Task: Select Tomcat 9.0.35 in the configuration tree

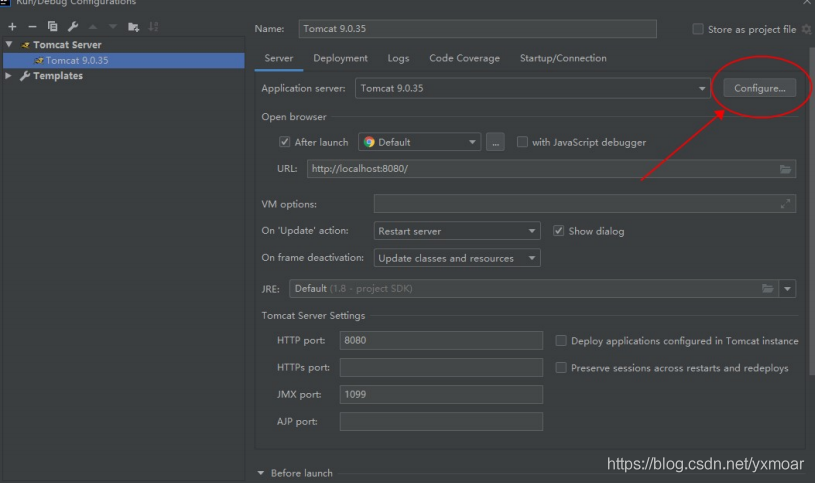Action: (124, 60)
